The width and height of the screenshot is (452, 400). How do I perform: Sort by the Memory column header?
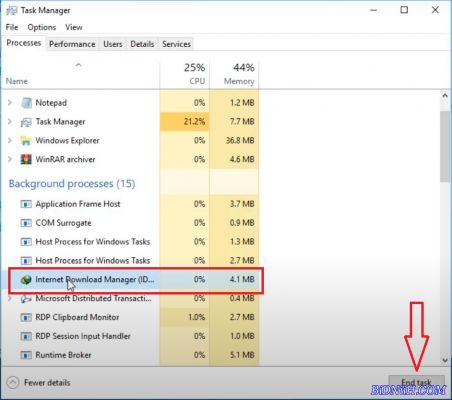234,75
